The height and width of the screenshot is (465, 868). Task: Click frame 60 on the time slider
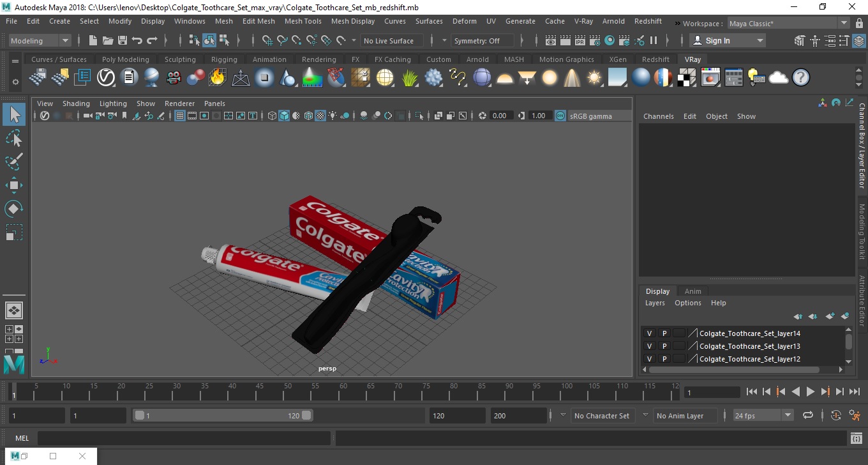coord(343,391)
